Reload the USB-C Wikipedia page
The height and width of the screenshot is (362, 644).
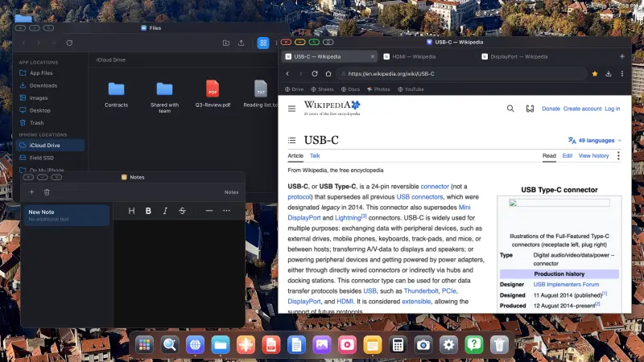(x=315, y=74)
